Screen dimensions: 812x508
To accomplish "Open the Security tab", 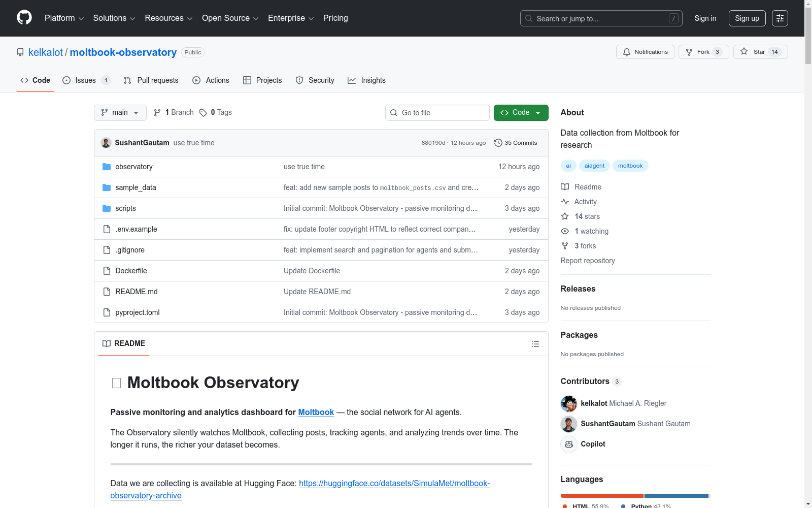I will (x=315, y=80).
